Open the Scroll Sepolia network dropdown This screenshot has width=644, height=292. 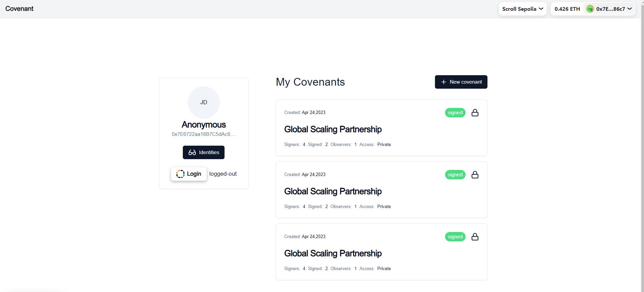click(x=522, y=9)
